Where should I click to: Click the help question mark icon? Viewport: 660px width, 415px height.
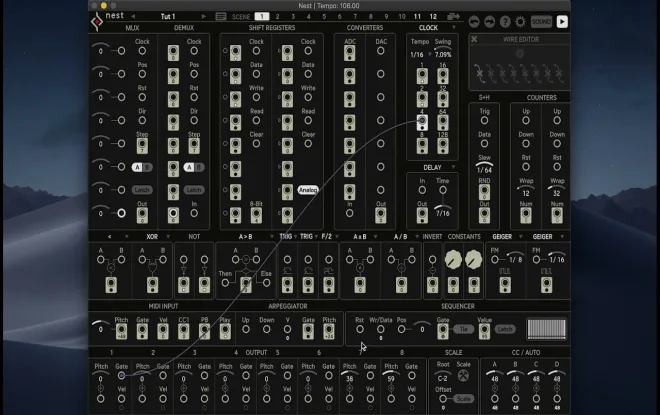click(505, 22)
